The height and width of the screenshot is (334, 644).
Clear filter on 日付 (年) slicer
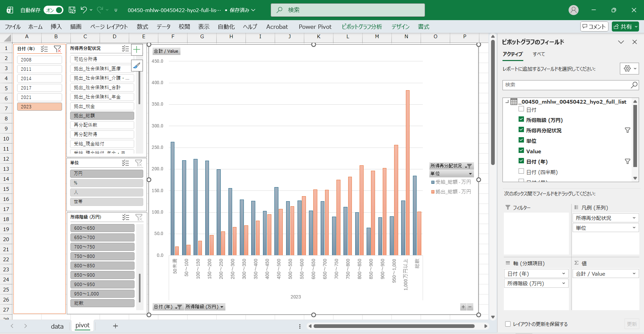pos(57,49)
